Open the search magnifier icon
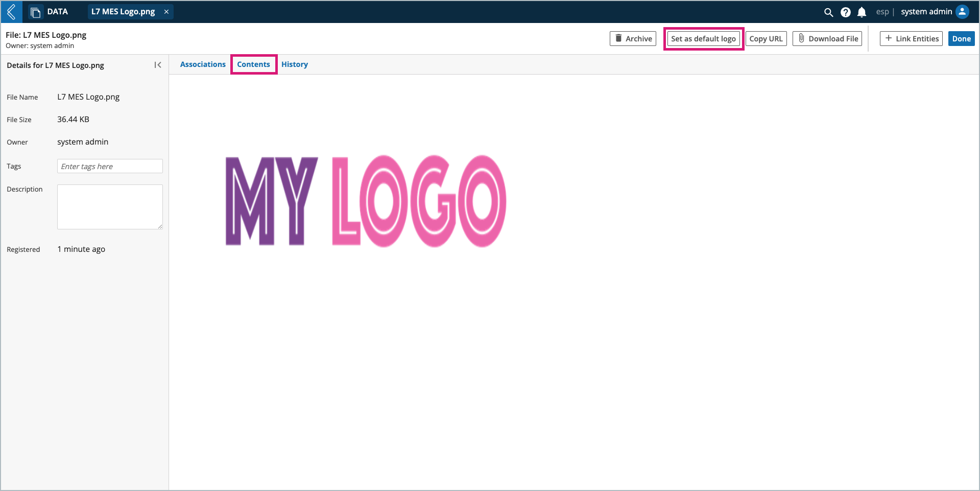This screenshot has width=980, height=491. [828, 12]
